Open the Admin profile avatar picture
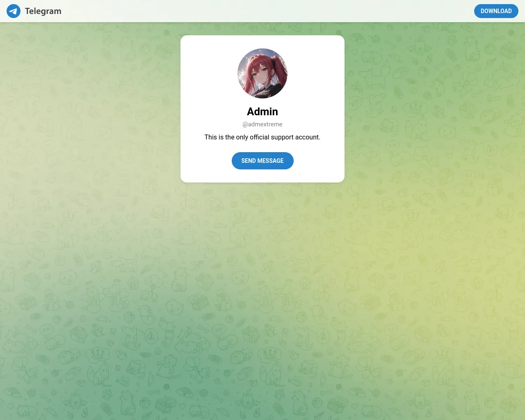 (262, 73)
